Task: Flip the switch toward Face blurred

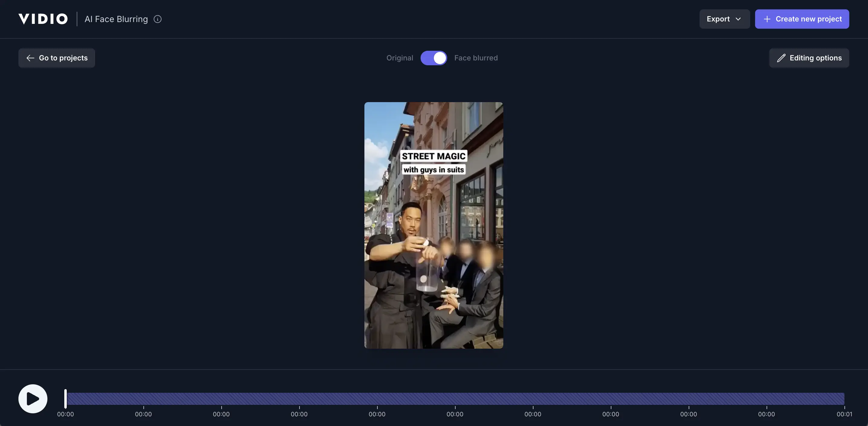Action: coord(434,58)
